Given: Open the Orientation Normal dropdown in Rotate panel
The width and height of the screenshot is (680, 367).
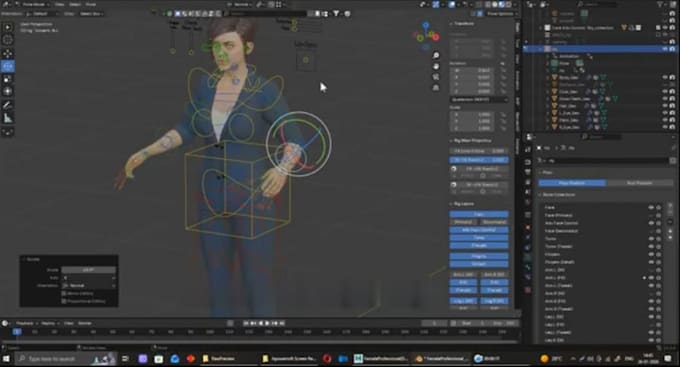Looking at the screenshot, I should pyautogui.click(x=89, y=285).
